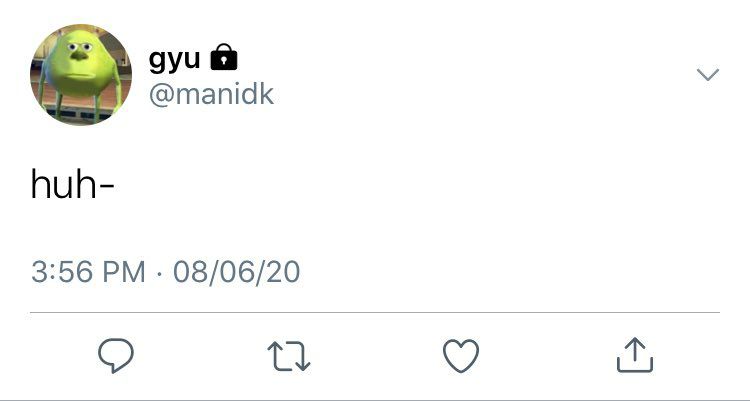Tap the comment bubble below the tweet
Image resolution: width=750 pixels, height=401 pixels.
coord(116,355)
